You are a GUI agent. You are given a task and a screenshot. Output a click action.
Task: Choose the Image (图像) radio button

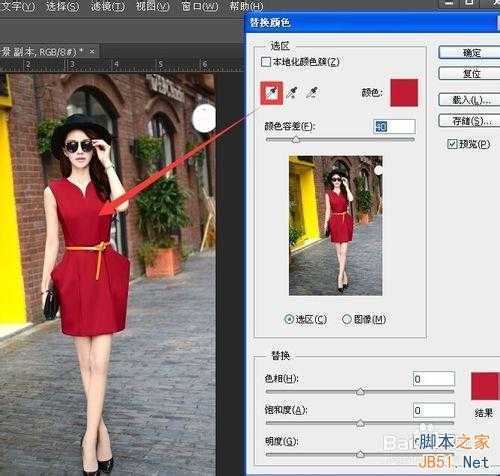(347, 319)
